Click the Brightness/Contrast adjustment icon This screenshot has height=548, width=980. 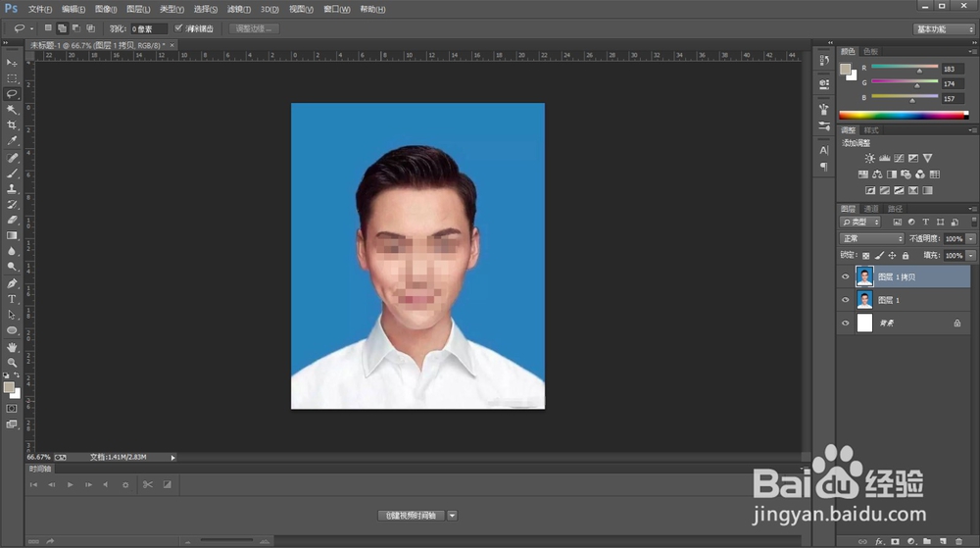click(x=869, y=158)
